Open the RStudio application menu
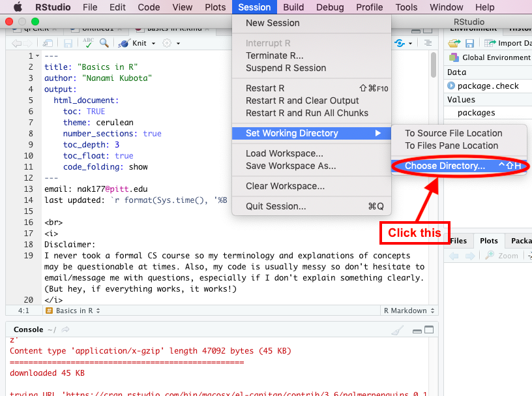 pyautogui.click(x=53, y=7)
